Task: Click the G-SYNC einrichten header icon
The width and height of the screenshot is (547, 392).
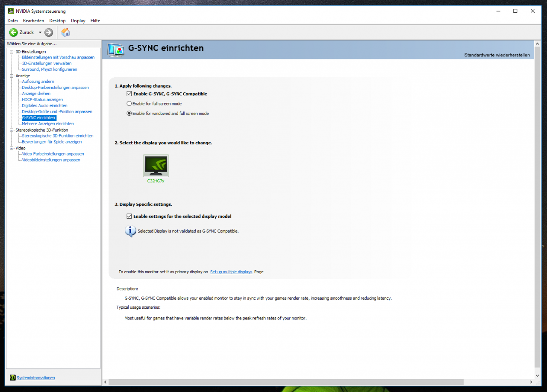Action: coord(115,50)
